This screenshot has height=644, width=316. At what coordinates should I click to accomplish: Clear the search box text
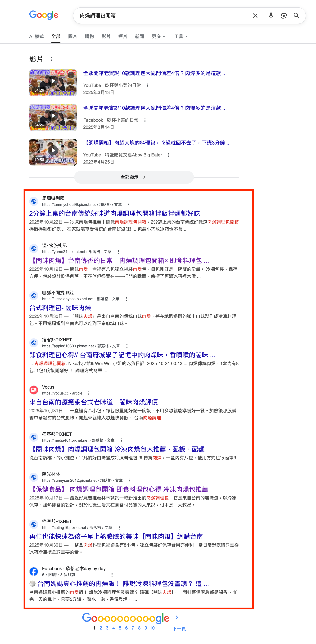point(255,16)
